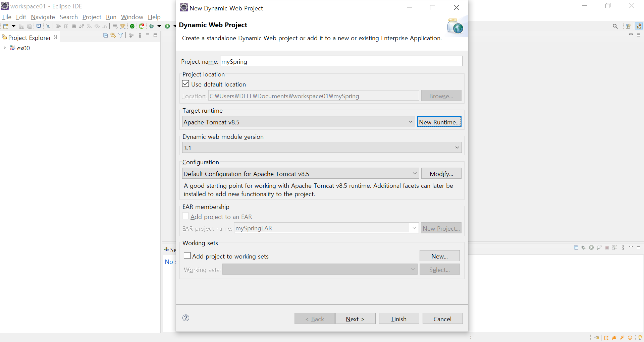Image resolution: width=644 pixels, height=342 pixels.
Task: Click the map overview icon in status bar
Action: (x=606, y=338)
